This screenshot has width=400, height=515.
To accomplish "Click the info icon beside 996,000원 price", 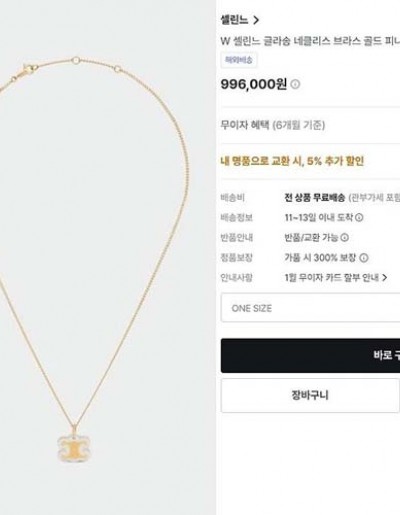I will (x=295, y=84).
